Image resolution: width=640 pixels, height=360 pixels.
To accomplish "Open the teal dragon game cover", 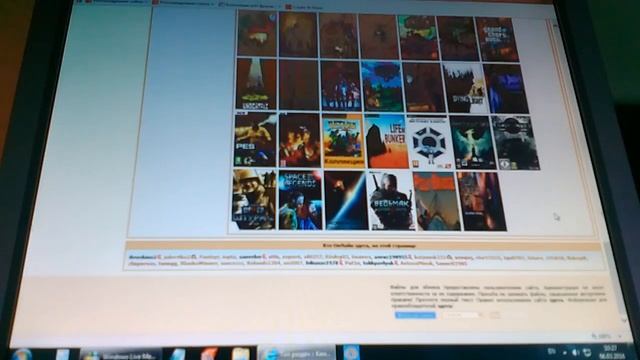I will click(x=472, y=142).
